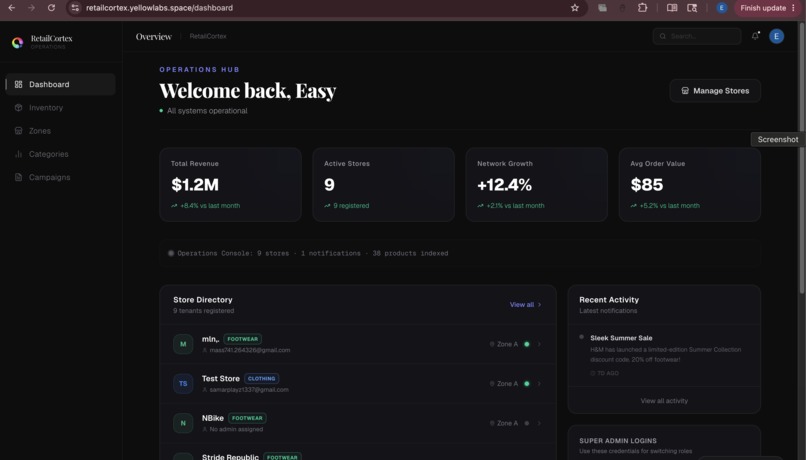
Task: Click the RetailCortex breadcrumb text
Action: [208, 36]
